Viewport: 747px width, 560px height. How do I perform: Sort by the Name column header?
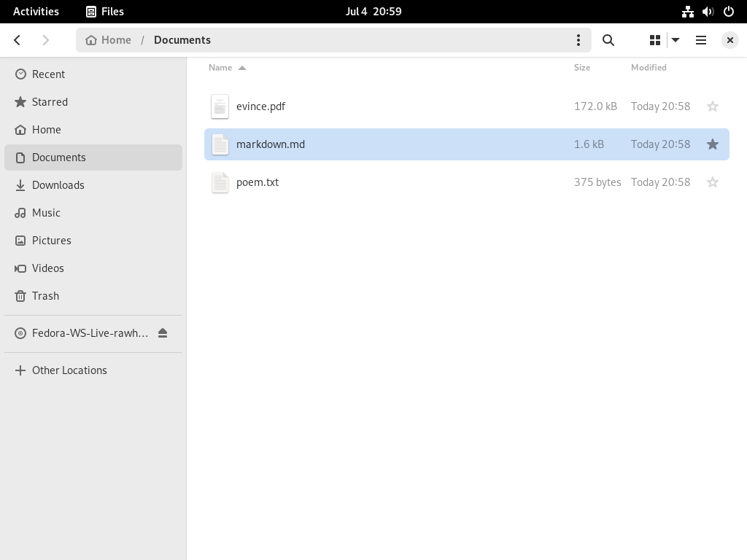pos(228,68)
